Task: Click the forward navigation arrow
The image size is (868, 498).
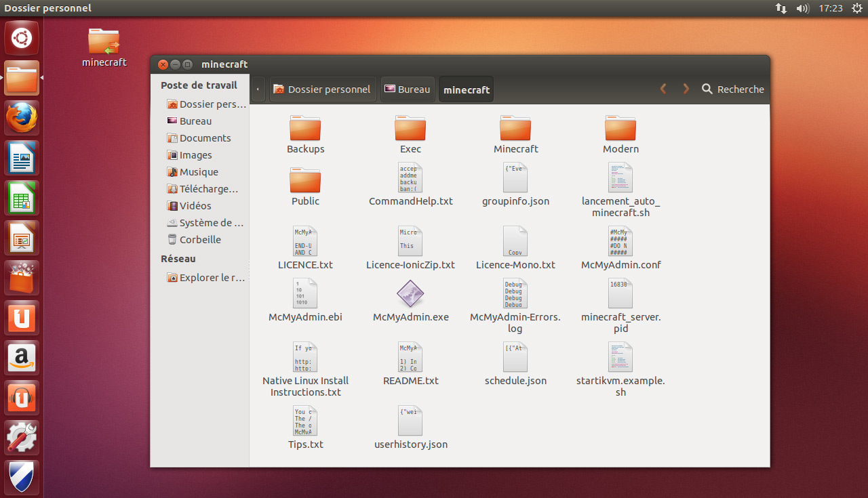Action: 686,89
